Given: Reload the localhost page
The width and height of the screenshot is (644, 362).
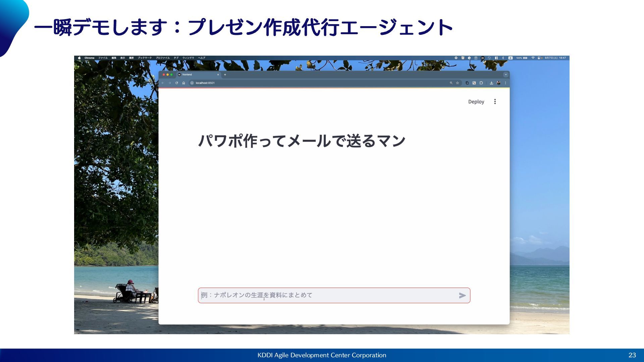Looking at the screenshot, I should tap(176, 83).
